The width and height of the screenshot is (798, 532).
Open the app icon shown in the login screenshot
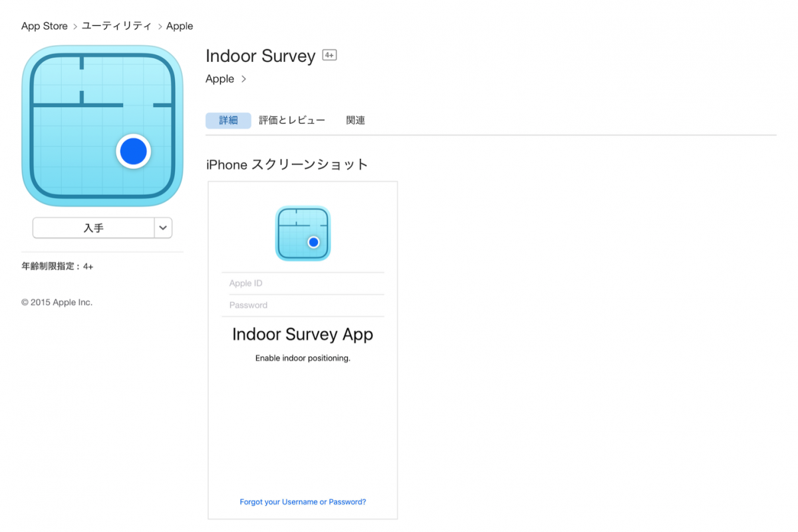[303, 234]
